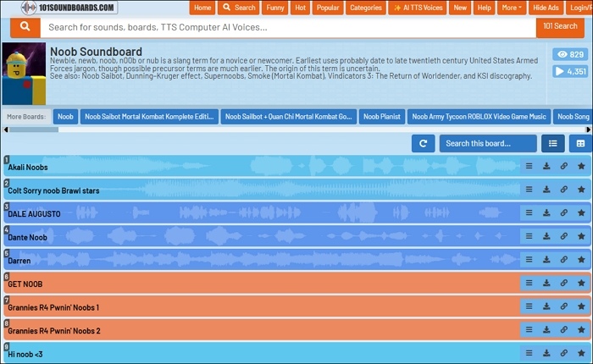Click the horizontal boards scrollbar thumb
Screen dimensions: 593x364
(x=34, y=130)
